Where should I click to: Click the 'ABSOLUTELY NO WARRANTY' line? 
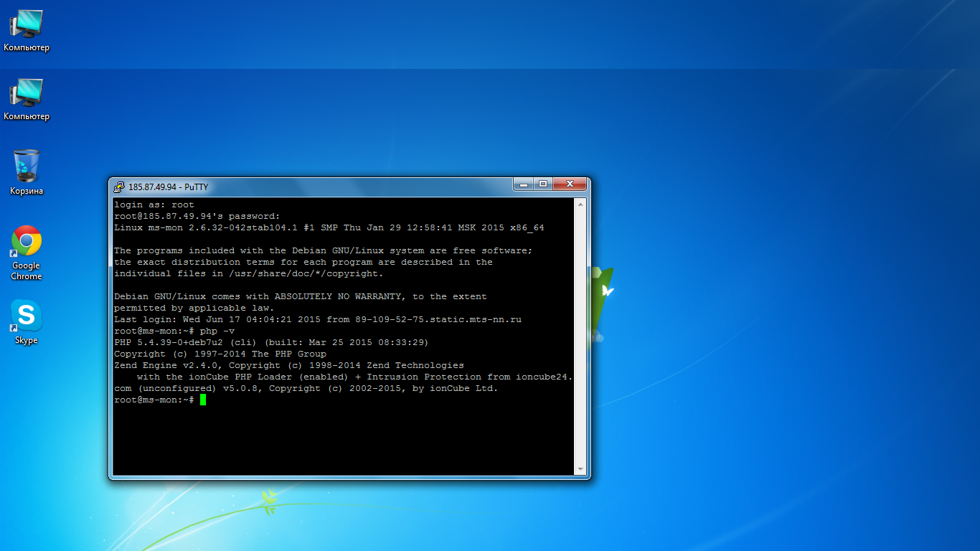[x=301, y=297]
